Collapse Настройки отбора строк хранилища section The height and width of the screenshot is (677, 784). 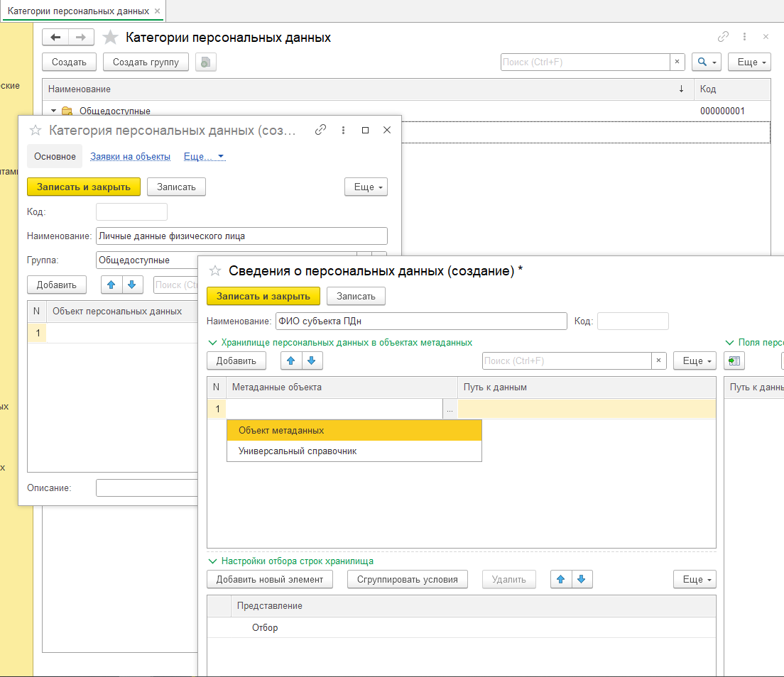point(212,561)
